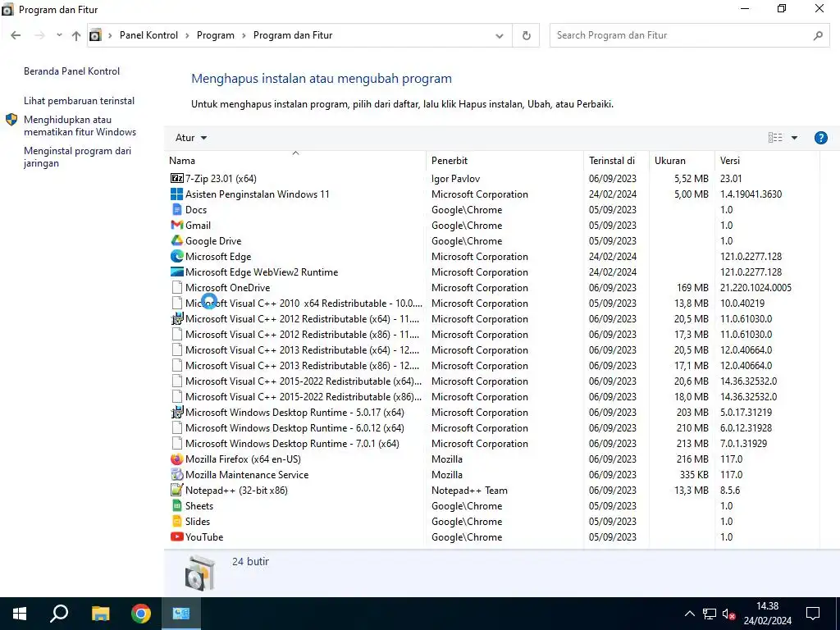This screenshot has width=840, height=630.
Task: Click the Visual C++ 2012 (x64) installer icon
Action: tap(177, 319)
